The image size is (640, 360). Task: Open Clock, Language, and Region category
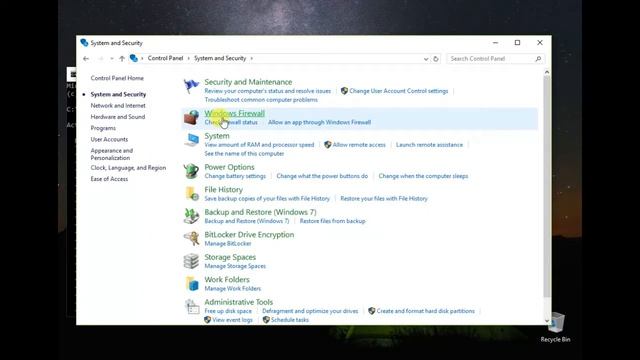(x=128, y=168)
